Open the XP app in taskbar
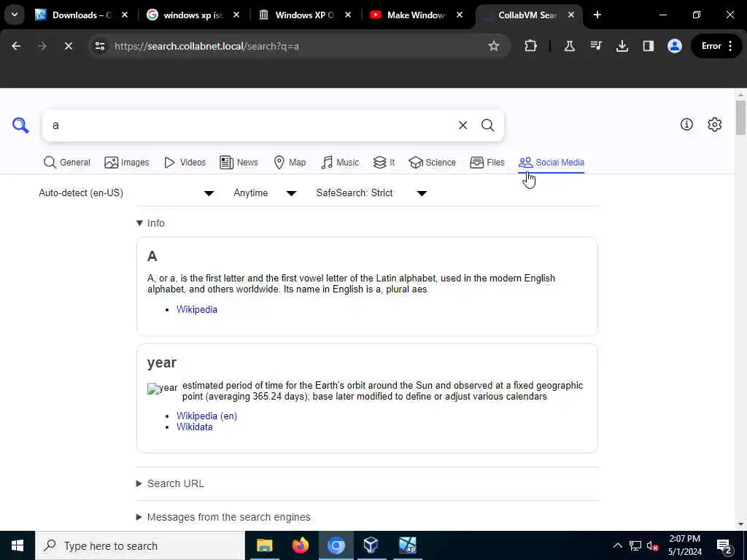Screen dimensions: 747x560 point(407,545)
